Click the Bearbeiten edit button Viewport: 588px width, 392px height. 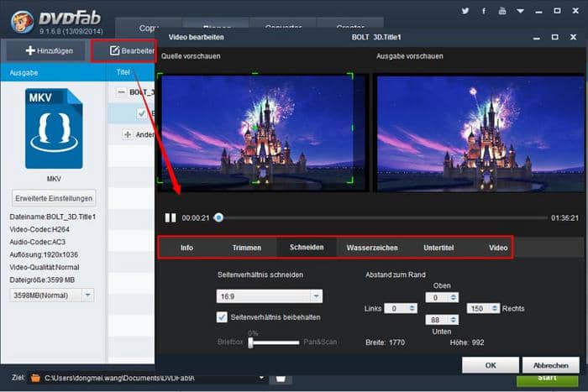(124, 50)
